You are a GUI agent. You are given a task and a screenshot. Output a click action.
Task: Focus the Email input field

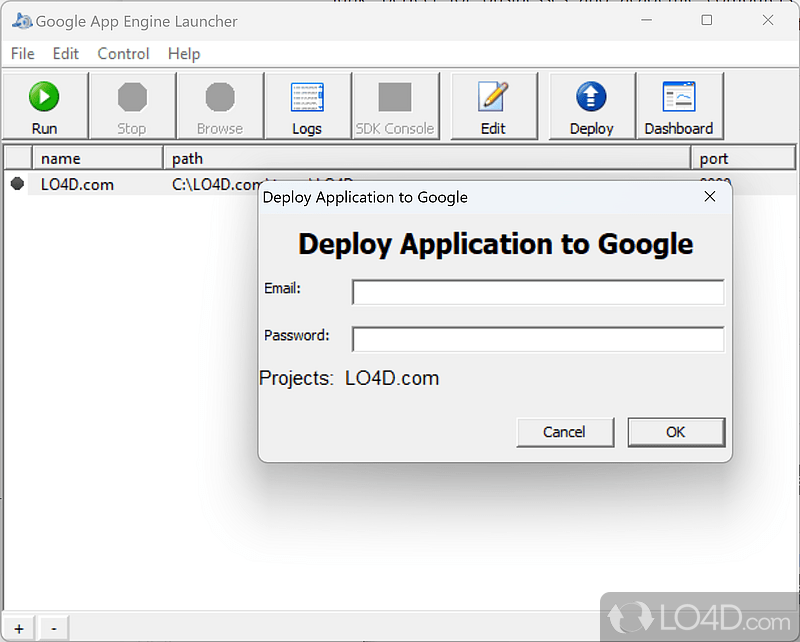pyautogui.click(x=538, y=292)
